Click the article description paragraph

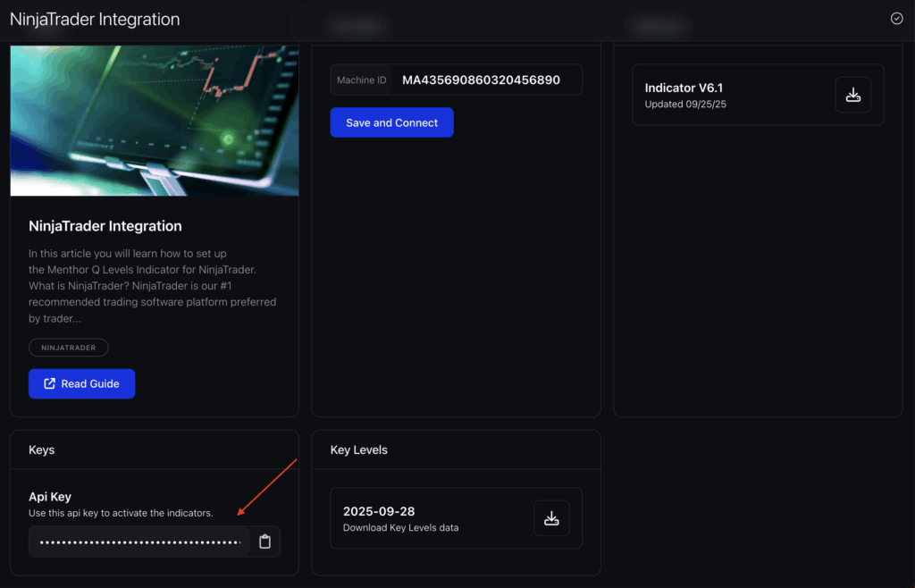click(152, 286)
